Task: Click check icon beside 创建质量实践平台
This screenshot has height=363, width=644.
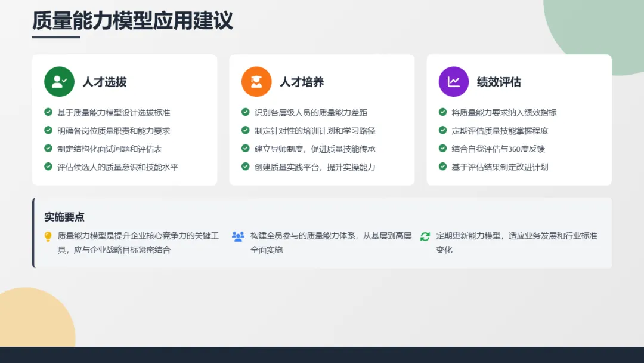Action: click(x=245, y=167)
